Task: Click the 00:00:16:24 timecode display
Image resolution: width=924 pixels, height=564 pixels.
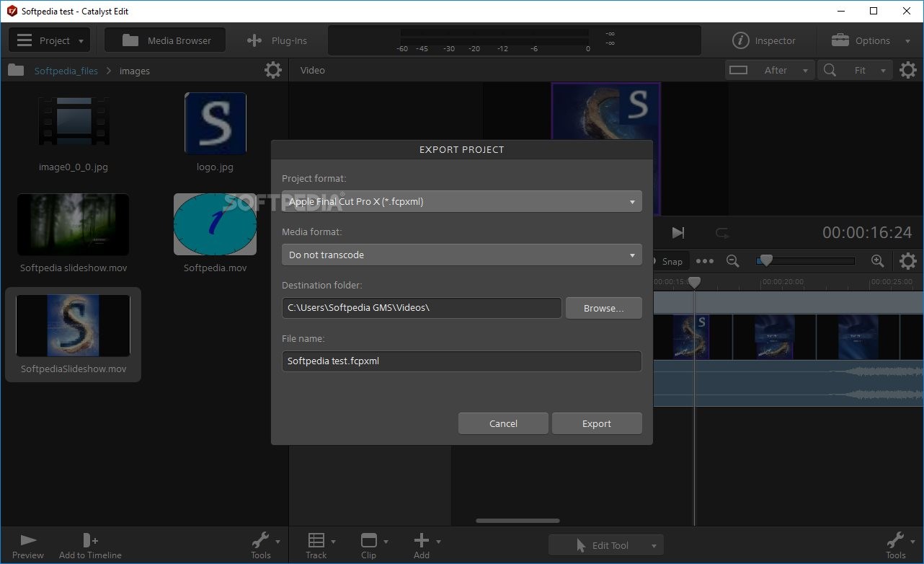Action: coord(867,232)
